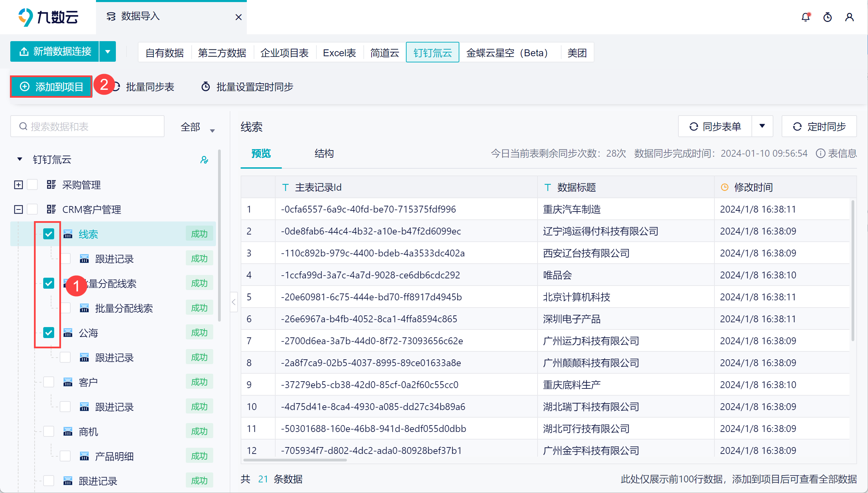Image resolution: width=868 pixels, height=493 pixels.
Task: Open the timer clock icon in header
Action: pos(828,17)
